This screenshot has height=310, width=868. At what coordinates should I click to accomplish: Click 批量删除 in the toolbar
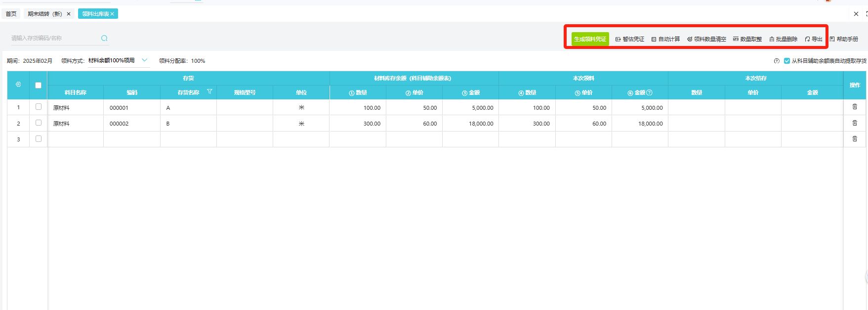click(x=783, y=39)
